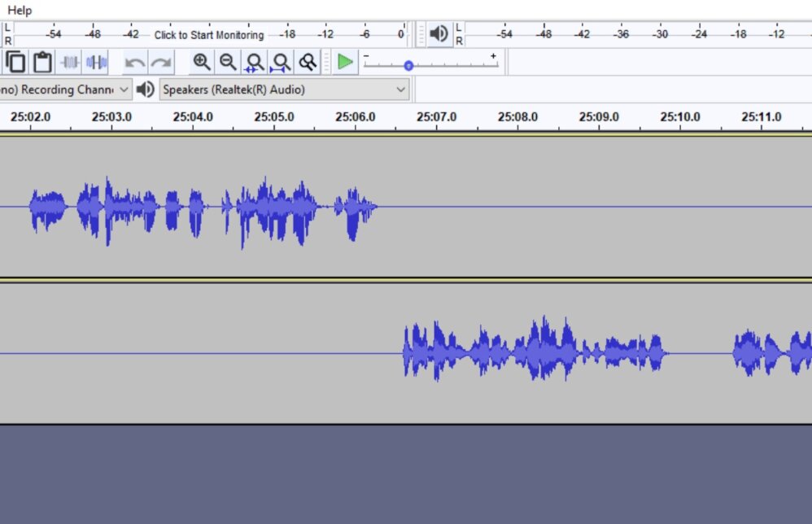Click the speaker icon beside the device dropdown

[x=146, y=90]
